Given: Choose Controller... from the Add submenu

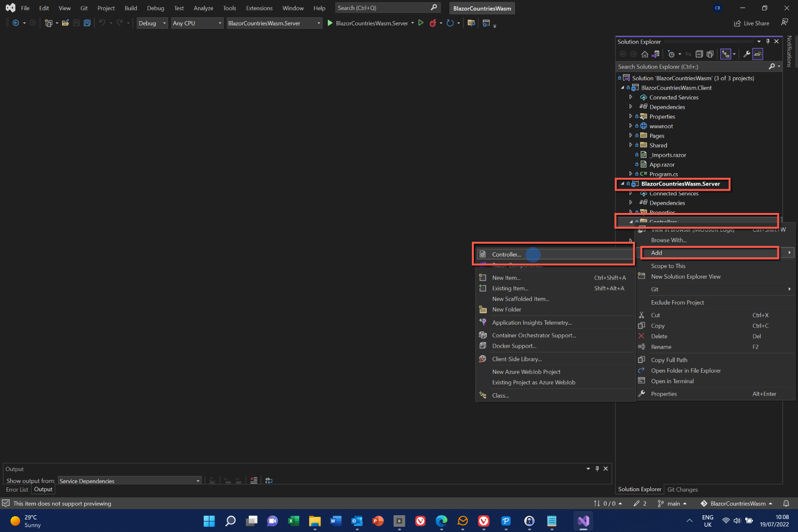Looking at the screenshot, I should pos(506,255).
